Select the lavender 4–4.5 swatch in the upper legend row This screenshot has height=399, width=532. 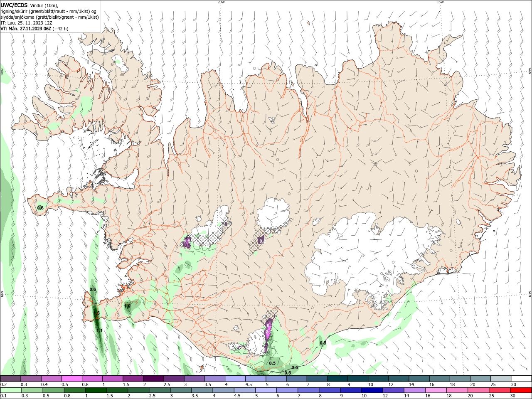[x=235, y=379]
